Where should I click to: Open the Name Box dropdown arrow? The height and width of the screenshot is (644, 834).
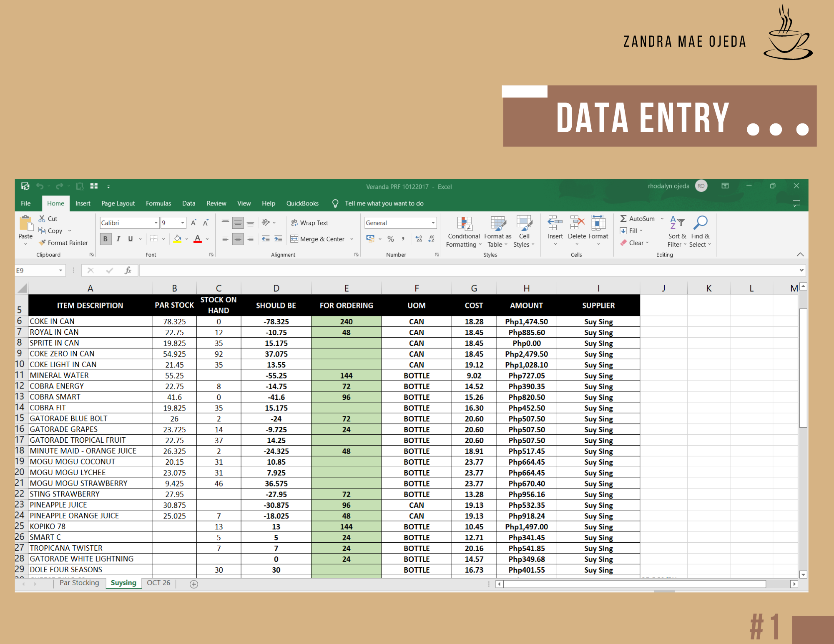point(61,271)
